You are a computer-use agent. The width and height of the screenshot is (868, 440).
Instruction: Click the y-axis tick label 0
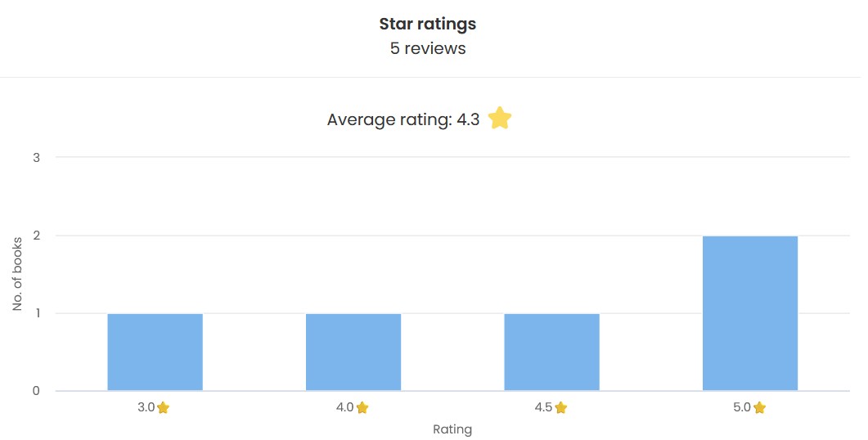[x=36, y=391]
